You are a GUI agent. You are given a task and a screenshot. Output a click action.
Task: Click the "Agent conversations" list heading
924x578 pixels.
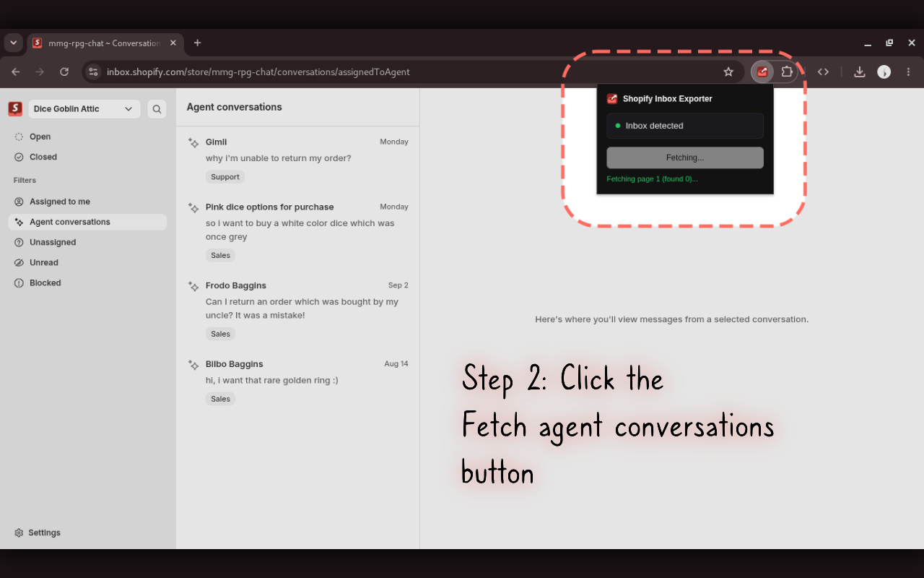click(234, 107)
